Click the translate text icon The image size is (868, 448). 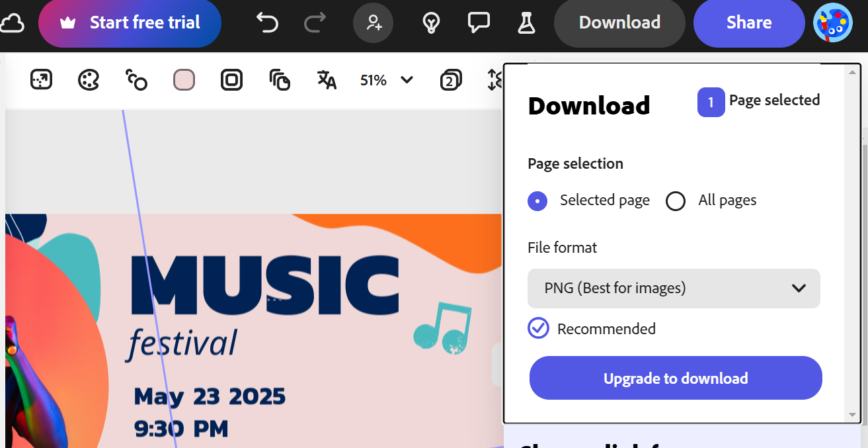point(327,80)
